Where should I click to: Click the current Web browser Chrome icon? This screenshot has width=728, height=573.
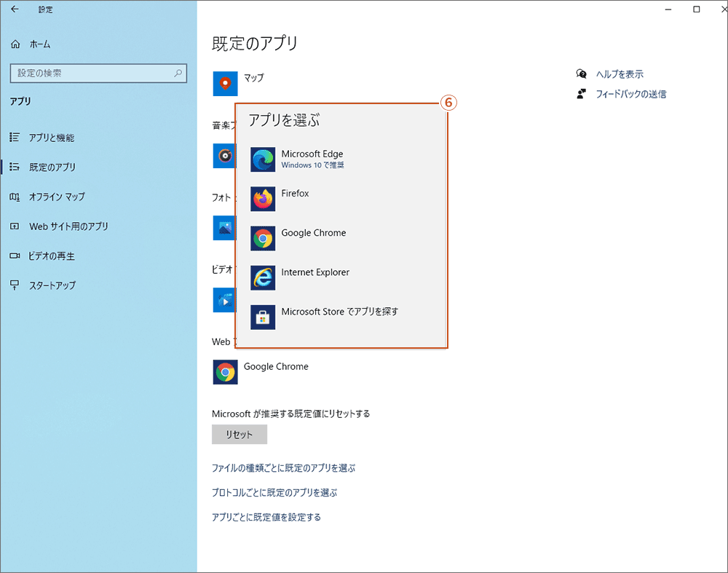click(x=225, y=372)
